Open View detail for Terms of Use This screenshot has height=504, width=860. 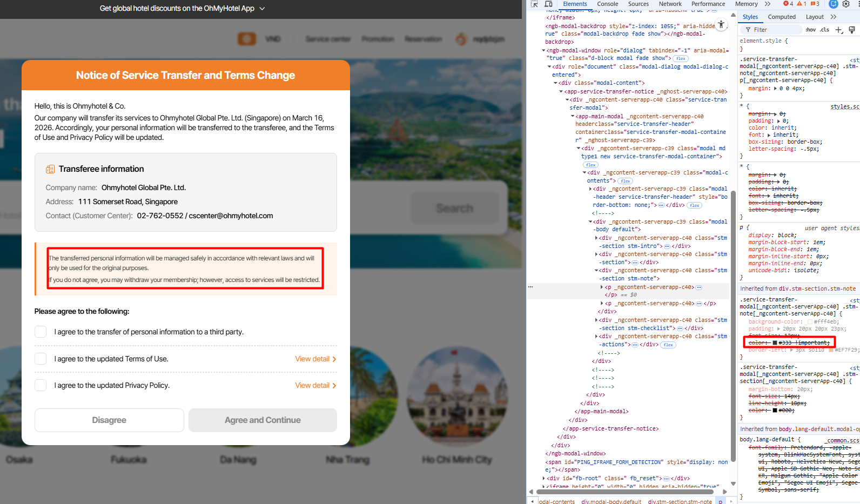pos(315,359)
